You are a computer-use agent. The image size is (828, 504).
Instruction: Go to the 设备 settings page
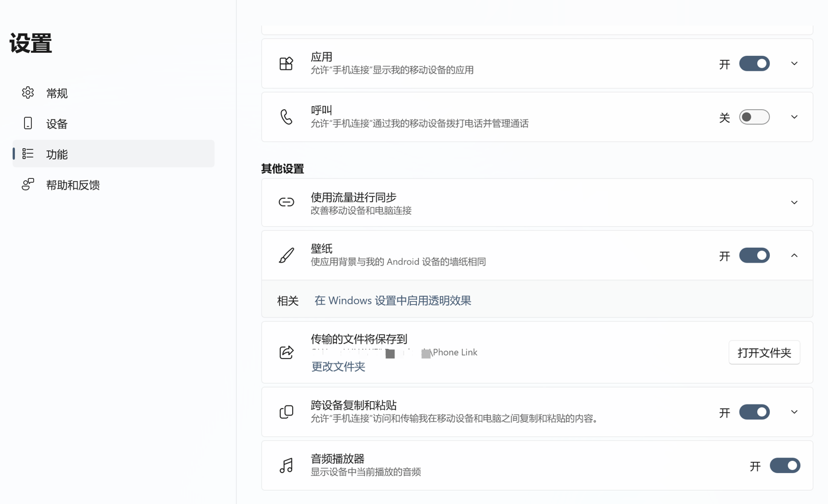coord(113,123)
